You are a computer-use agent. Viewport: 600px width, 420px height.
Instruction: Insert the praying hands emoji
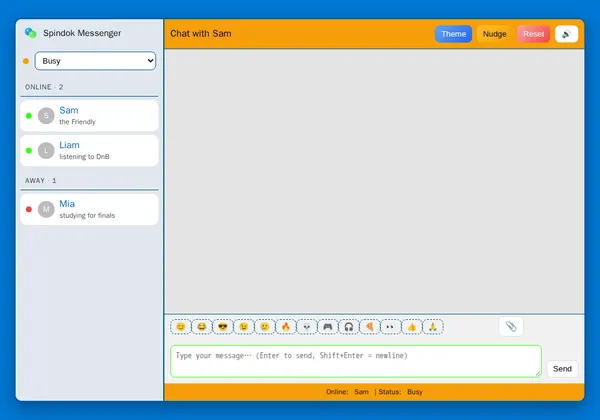tap(433, 327)
